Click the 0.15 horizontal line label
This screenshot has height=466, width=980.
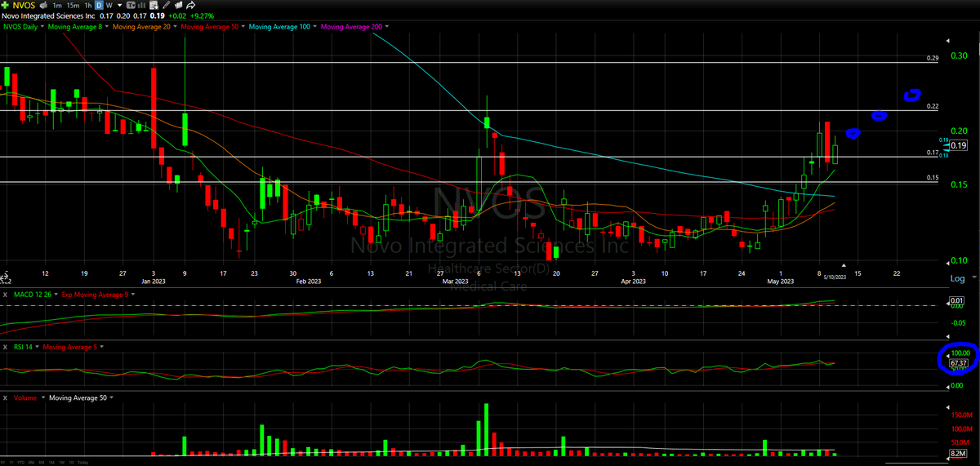[933, 178]
